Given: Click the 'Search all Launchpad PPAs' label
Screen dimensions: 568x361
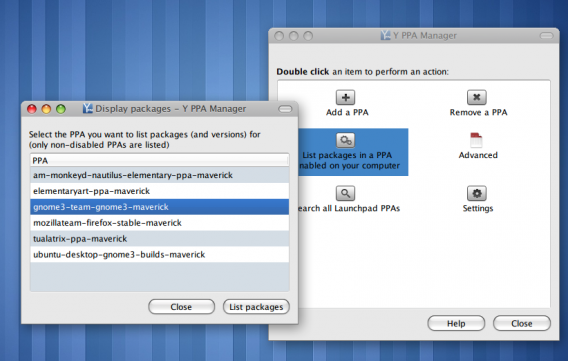Looking at the screenshot, I should point(348,209).
